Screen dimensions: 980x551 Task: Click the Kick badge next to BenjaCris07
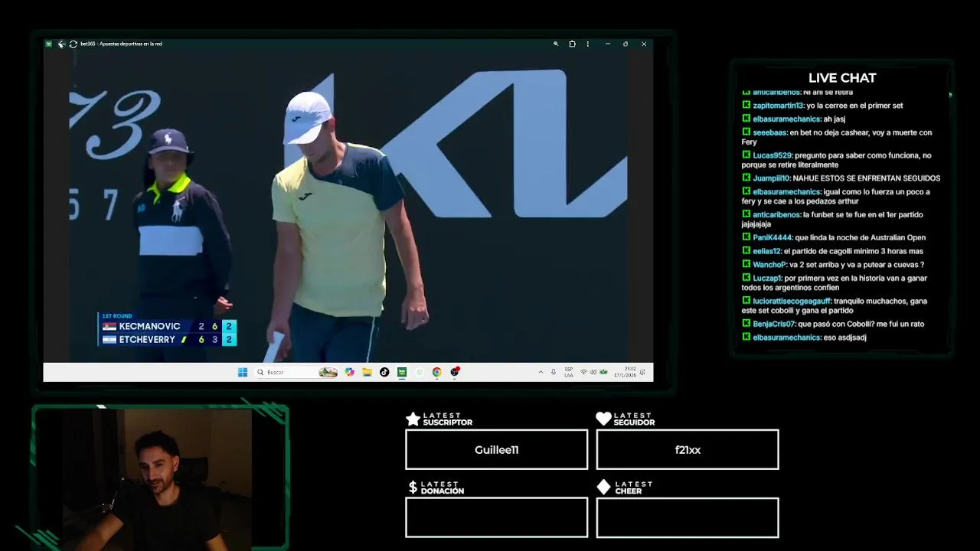tap(746, 323)
